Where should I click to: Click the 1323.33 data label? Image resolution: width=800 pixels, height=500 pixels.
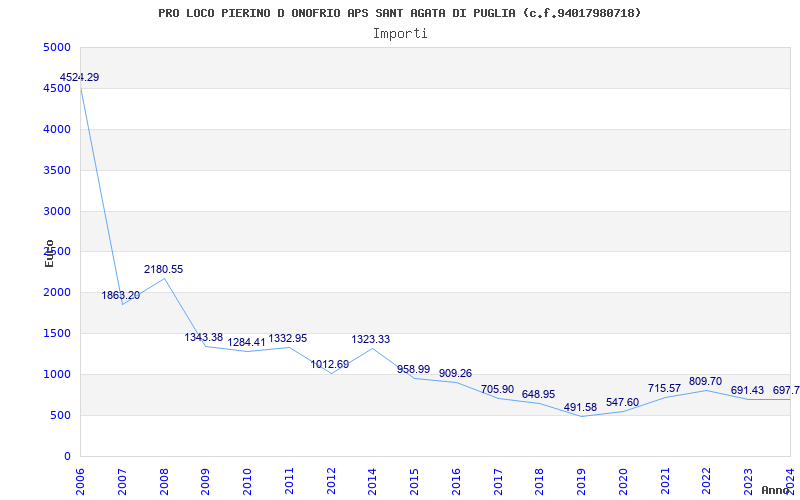pos(371,340)
